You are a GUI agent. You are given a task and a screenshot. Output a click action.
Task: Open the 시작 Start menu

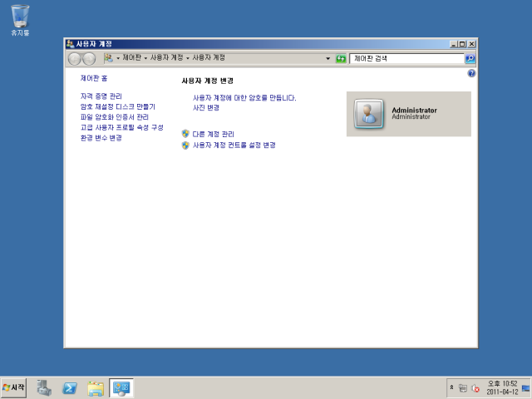click(13, 387)
